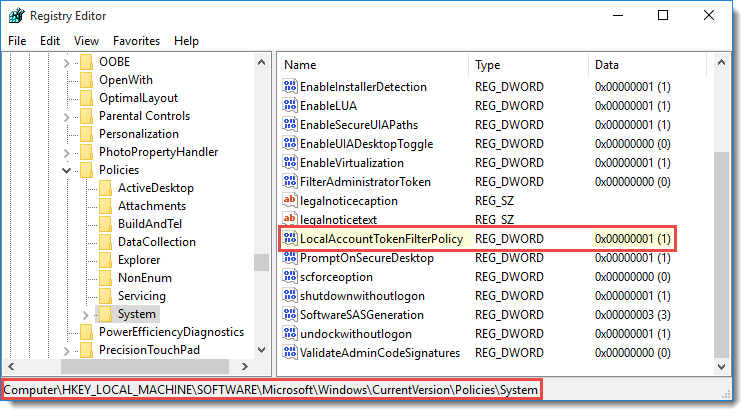This screenshot has height=416, width=748.
Task: Click the Explorer folder icon
Action: 105,260
